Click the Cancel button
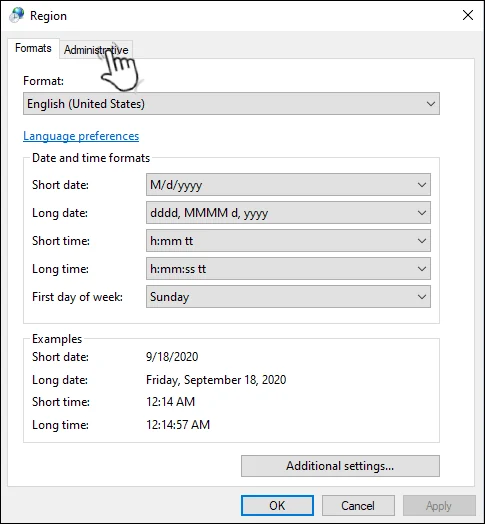This screenshot has width=485, height=524. click(358, 506)
